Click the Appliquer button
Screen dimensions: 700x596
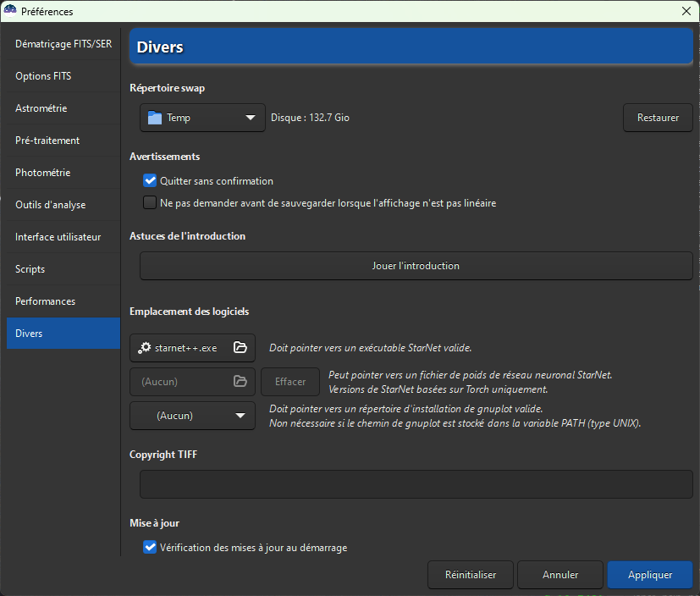point(649,575)
